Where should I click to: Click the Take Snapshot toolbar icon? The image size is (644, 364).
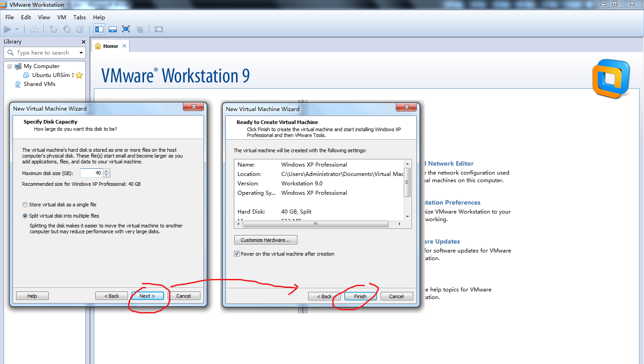[x=53, y=29]
